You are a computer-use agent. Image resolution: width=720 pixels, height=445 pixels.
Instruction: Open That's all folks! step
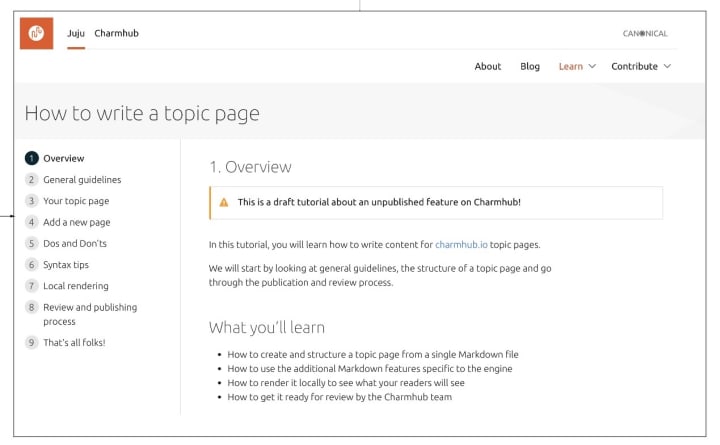(74, 342)
